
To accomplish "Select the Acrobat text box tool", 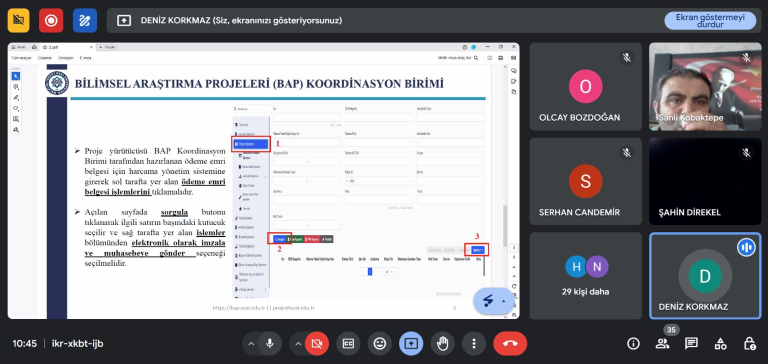I will [x=16, y=119].
